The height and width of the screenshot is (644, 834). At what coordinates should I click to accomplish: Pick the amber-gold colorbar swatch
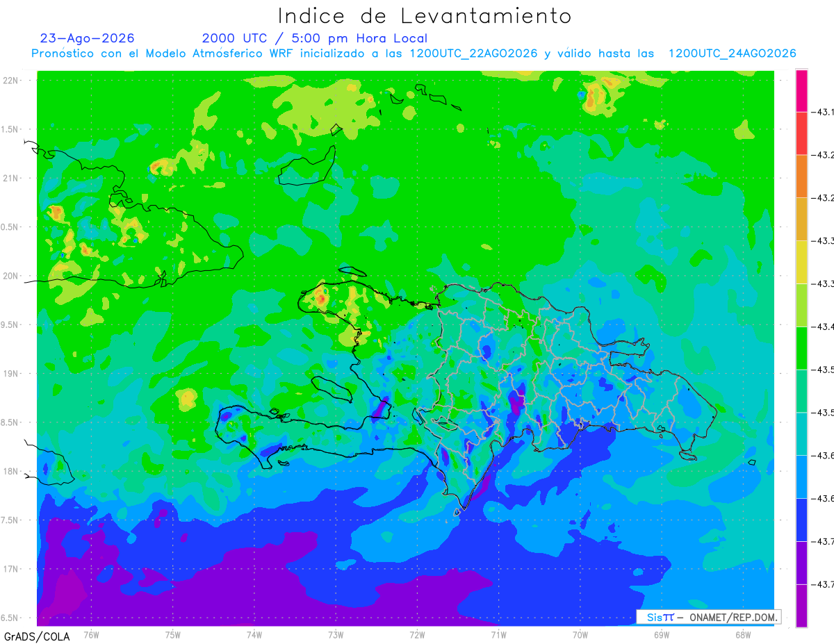pos(801,219)
